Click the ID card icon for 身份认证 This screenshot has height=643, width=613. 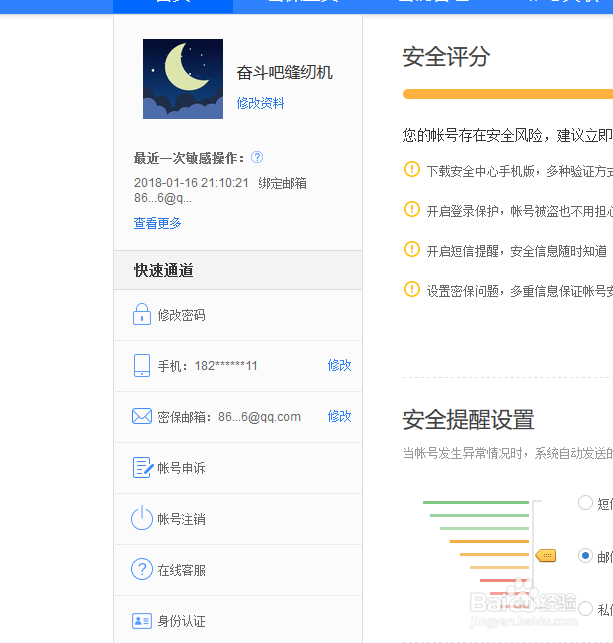[142, 621]
